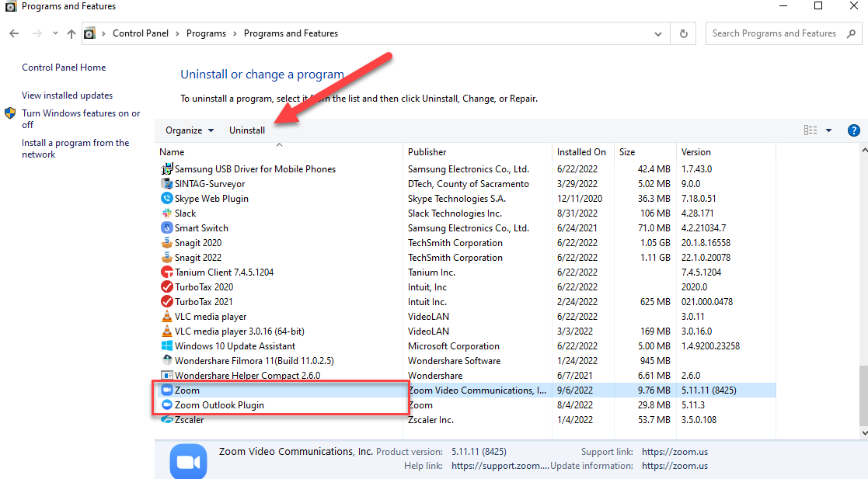Click the scrollbar up arrow
This screenshot has width=868, height=479.
point(864,150)
